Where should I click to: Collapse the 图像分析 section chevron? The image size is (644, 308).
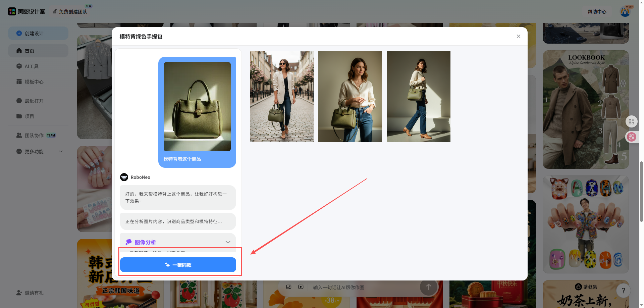(x=228, y=242)
